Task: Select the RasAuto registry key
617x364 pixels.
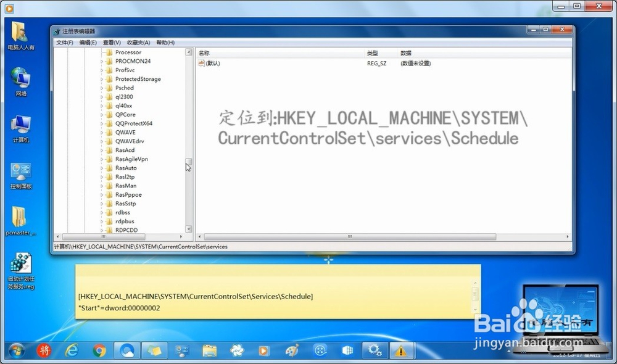Action: click(x=126, y=168)
